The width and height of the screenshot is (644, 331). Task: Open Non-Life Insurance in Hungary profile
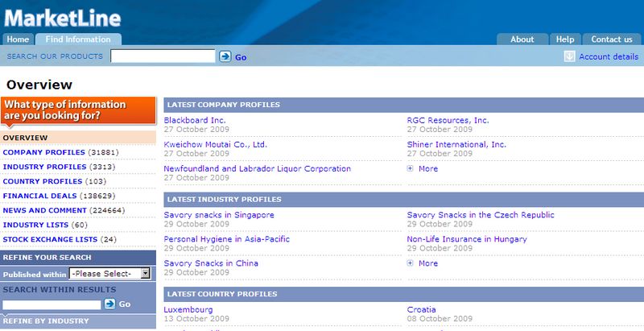point(467,239)
